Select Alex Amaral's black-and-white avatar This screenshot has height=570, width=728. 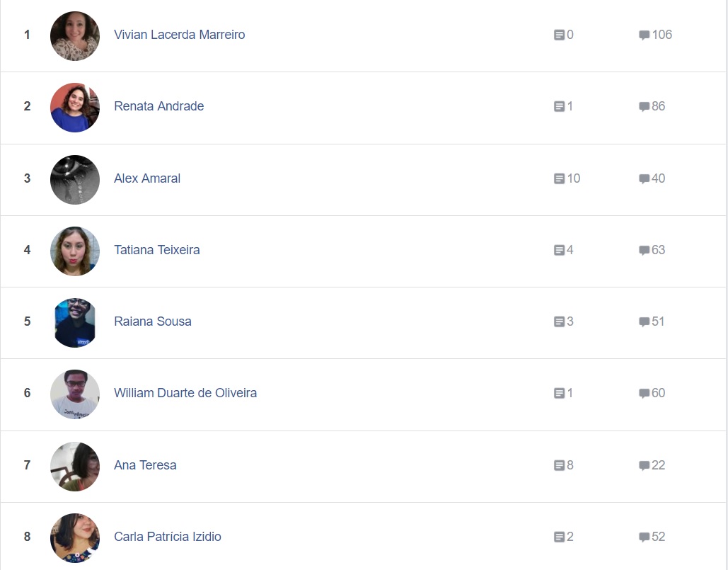click(x=75, y=179)
